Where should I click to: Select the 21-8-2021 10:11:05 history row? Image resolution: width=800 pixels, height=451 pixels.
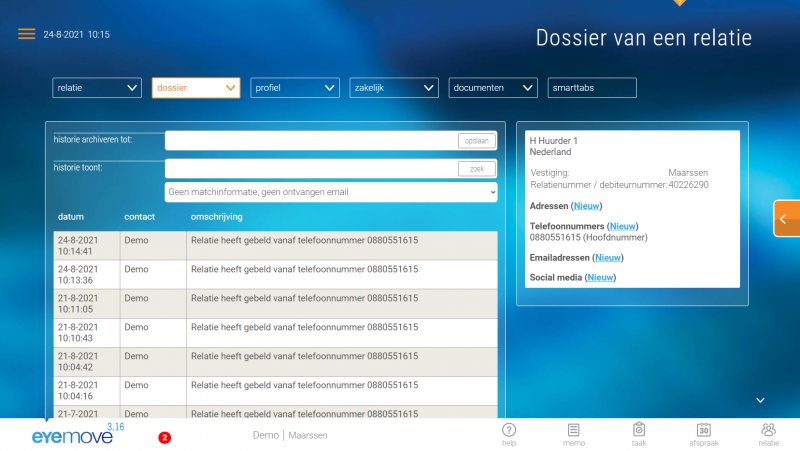tap(276, 304)
